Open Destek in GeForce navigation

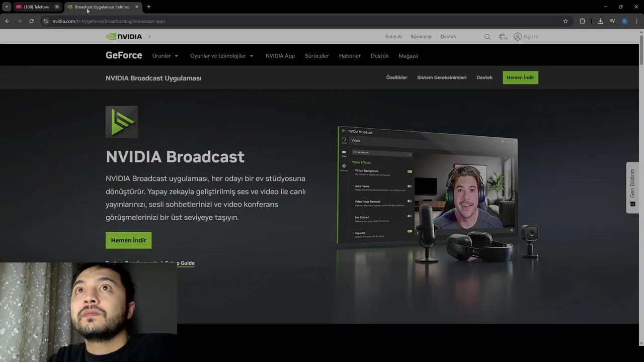pyautogui.click(x=379, y=56)
